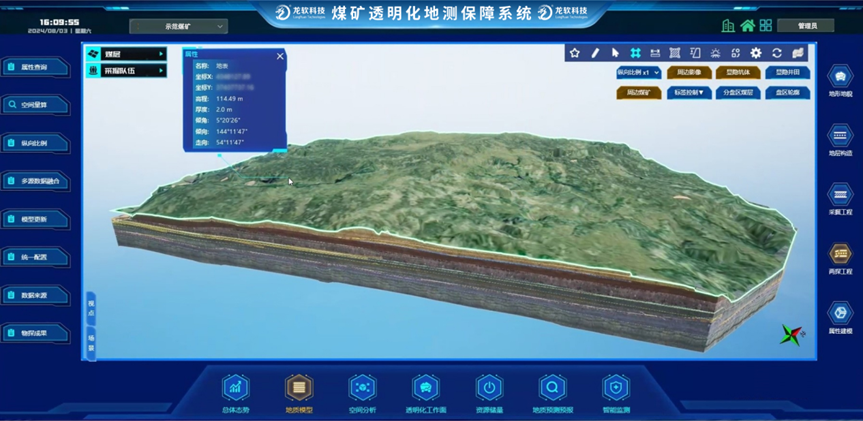Toggle the 分盘区煤层 display button
Screen dimensions: 863x421
click(739, 93)
